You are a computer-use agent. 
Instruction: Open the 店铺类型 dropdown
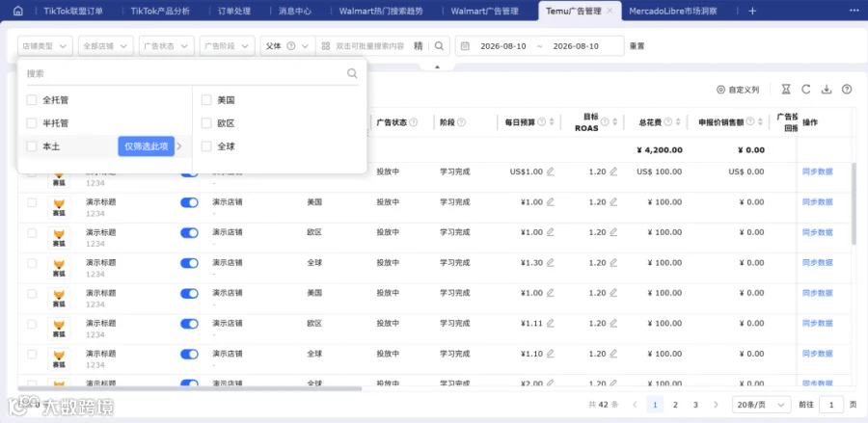tap(45, 46)
